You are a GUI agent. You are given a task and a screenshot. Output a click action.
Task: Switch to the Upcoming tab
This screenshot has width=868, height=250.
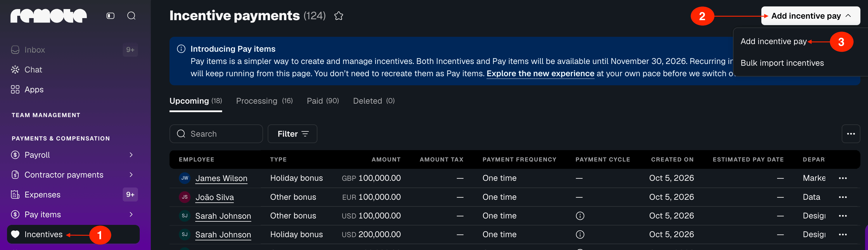[196, 101]
